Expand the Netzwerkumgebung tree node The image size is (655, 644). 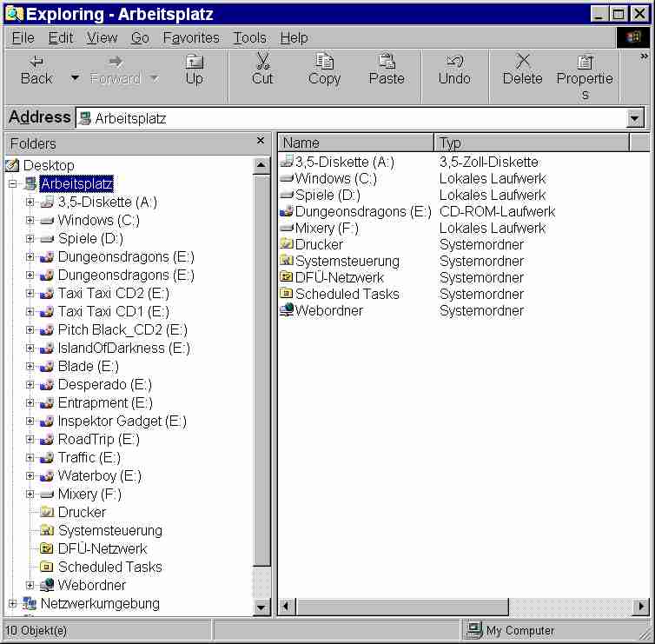click(x=12, y=604)
